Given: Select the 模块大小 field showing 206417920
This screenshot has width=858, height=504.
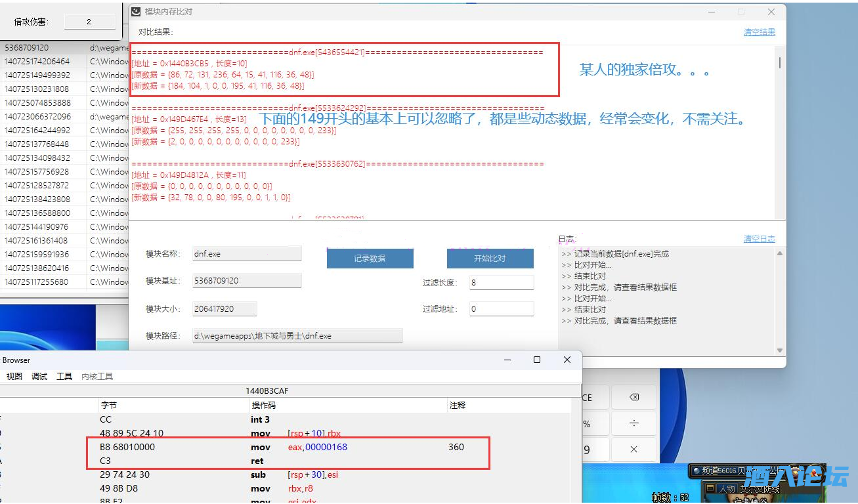Looking at the screenshot, I should click(x=225, y=308).
